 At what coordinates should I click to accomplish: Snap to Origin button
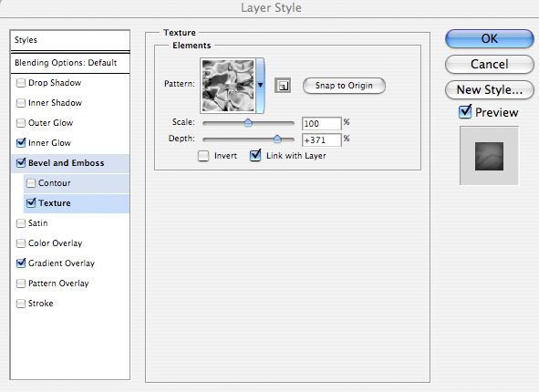tap(344, 86)
